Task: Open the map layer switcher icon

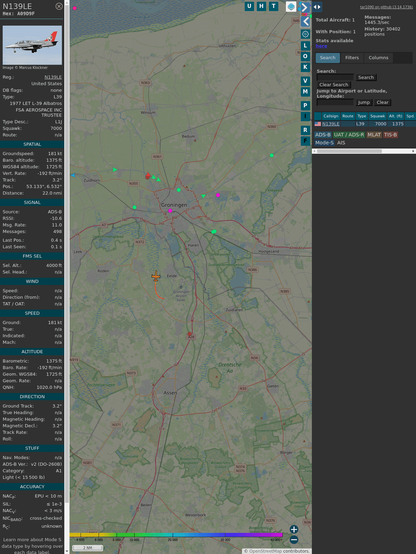Action: pos(291,6)
